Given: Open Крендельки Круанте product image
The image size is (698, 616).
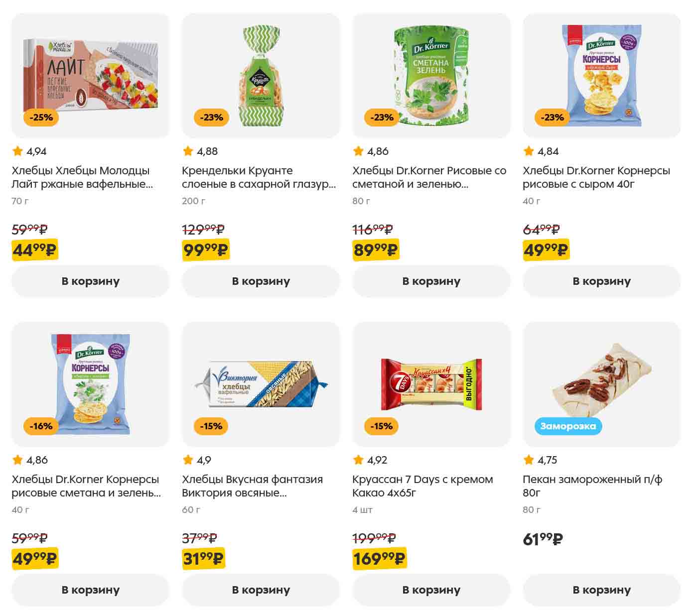Looking at the screenshot, I should click(261, 75).
